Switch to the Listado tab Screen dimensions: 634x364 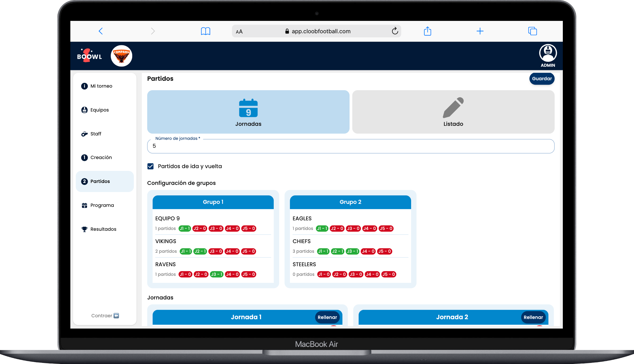[453, 112]
